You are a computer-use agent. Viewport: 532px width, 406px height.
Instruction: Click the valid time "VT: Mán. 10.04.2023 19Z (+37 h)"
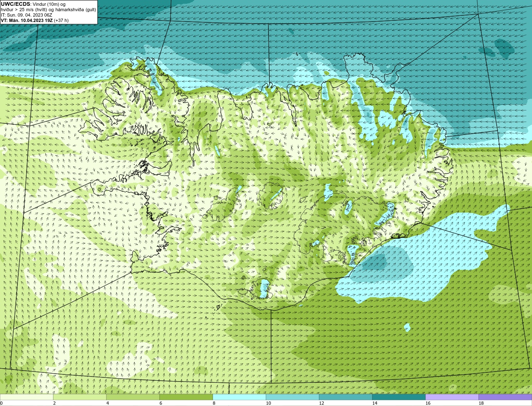pyautogui.click(x=34, y=20)
